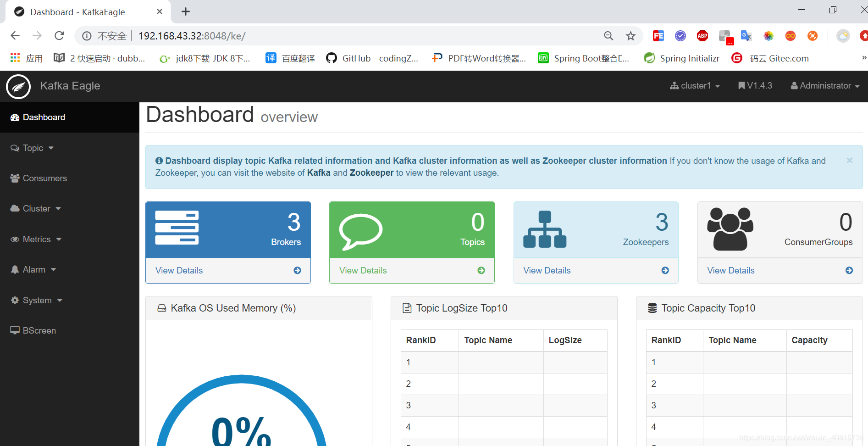Viewport: 868px width, 446px height.
Task: Open the PDF转Word转换器 bookmark
Action: pyautogui.click(x=479, y=58)
